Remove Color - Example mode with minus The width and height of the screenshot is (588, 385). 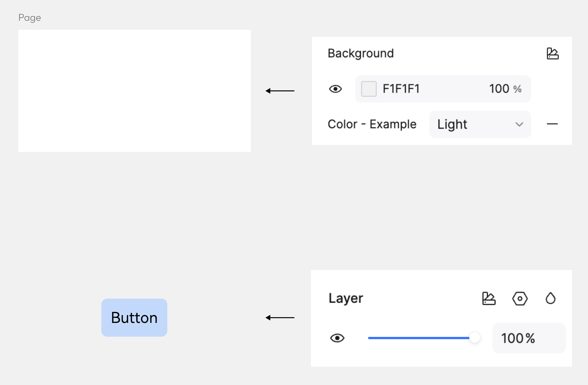[x=552, y=124]
